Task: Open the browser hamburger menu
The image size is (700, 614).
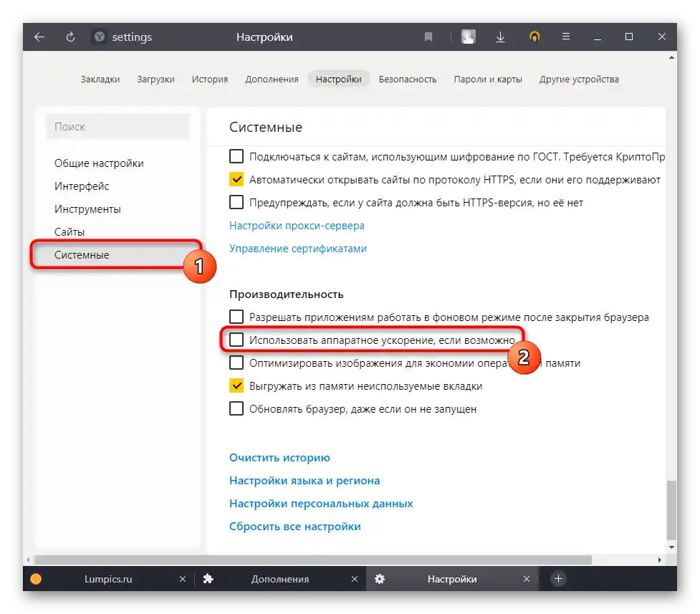Action: click(565, 37)
